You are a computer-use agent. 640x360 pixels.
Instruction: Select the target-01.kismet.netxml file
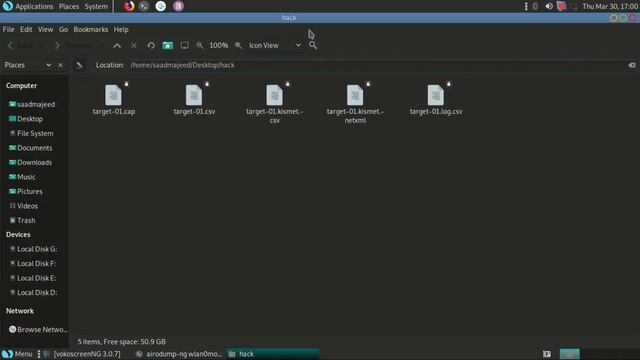(x=355, y=104)
